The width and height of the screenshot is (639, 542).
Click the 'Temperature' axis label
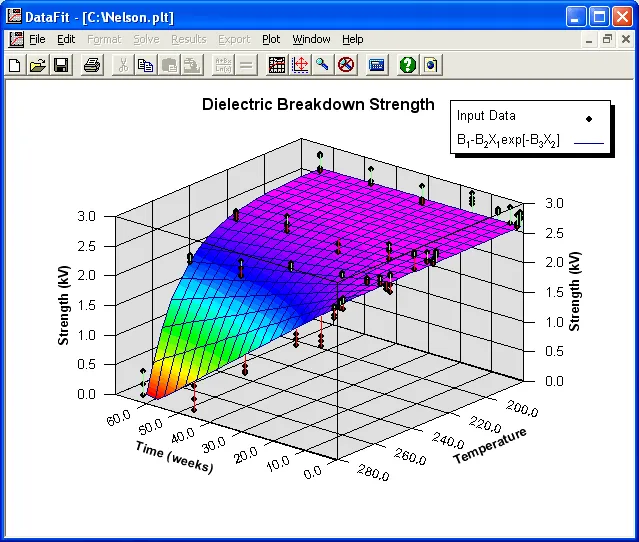pos(490,445)
